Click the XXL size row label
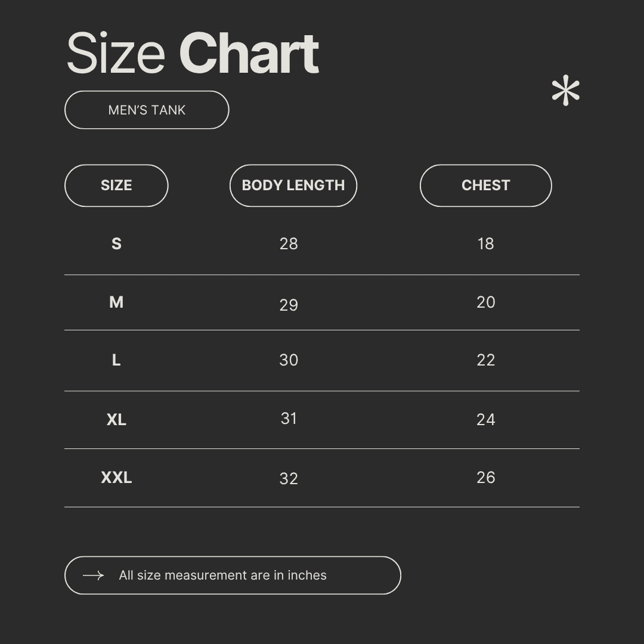Screen dimensions: 644x644 pos(116,478)
